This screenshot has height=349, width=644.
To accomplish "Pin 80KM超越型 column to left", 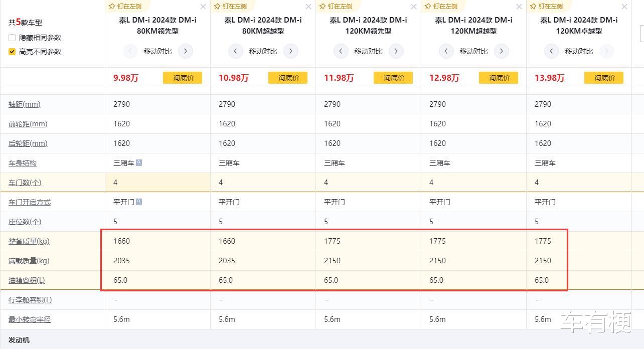I will pyautogui.click(x=231, y=7).
